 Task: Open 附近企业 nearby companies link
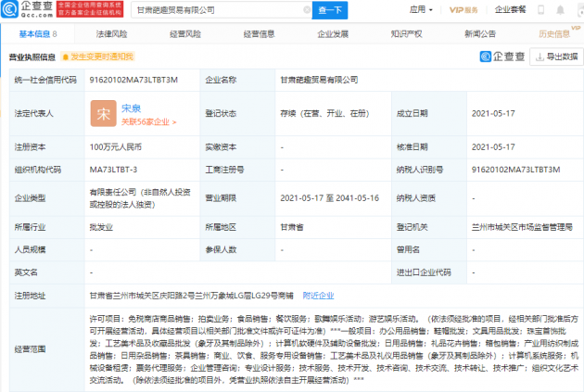(x=318, y=296)
